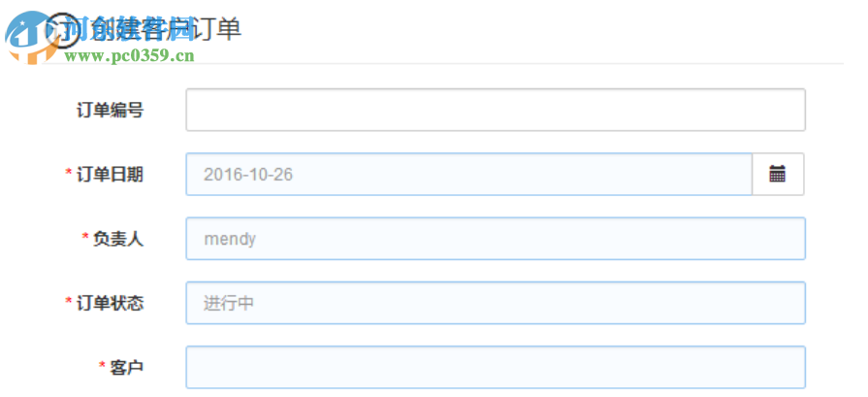Open the 订单状态 field showing 进行中
868x397 pixels.
point(495,303)
